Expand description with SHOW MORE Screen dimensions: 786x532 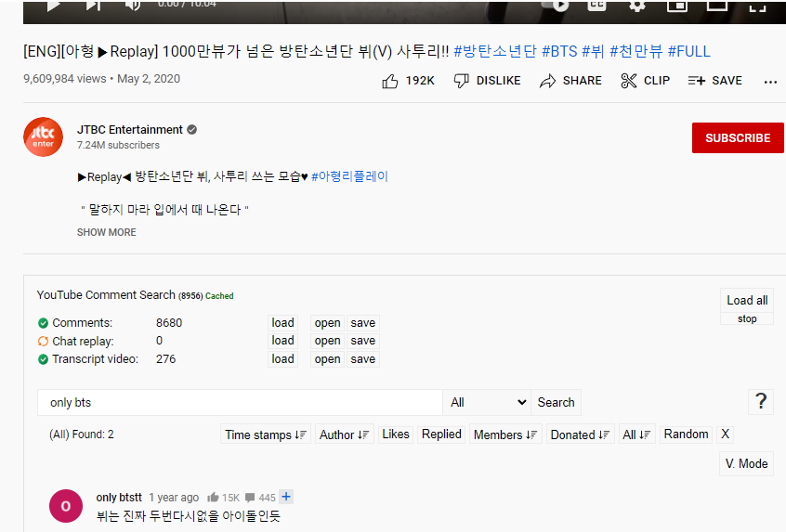tap(106, 232)
